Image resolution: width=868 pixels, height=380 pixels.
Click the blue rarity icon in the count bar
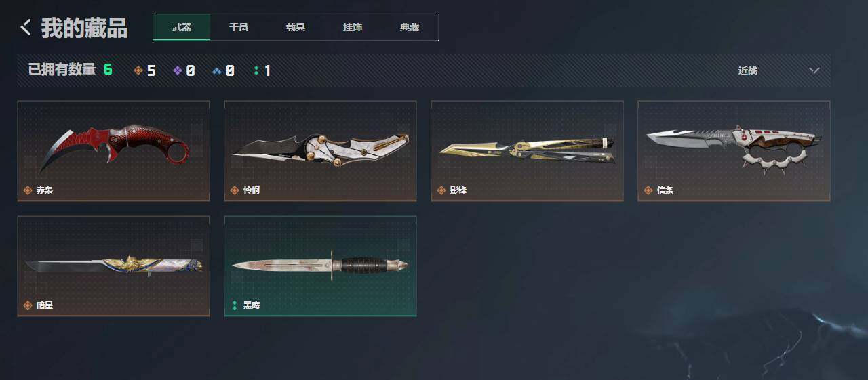pyautogui.click(x=217, y=70)
